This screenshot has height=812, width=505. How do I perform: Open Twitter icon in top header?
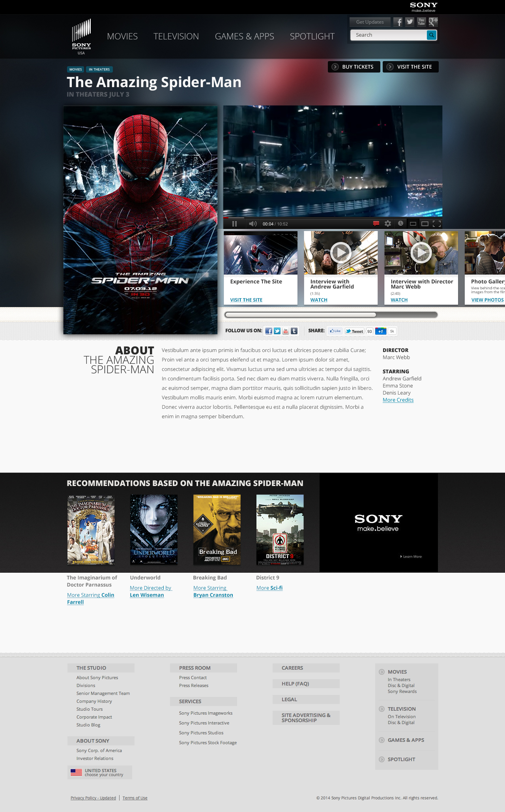click(x=410, y=22)
